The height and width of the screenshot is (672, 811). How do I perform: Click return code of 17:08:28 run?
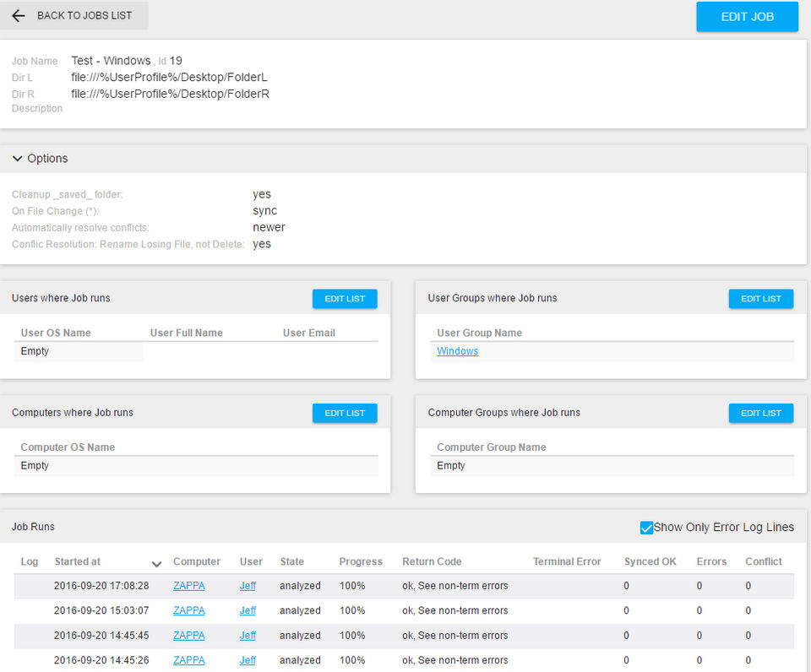coord(455,586)
